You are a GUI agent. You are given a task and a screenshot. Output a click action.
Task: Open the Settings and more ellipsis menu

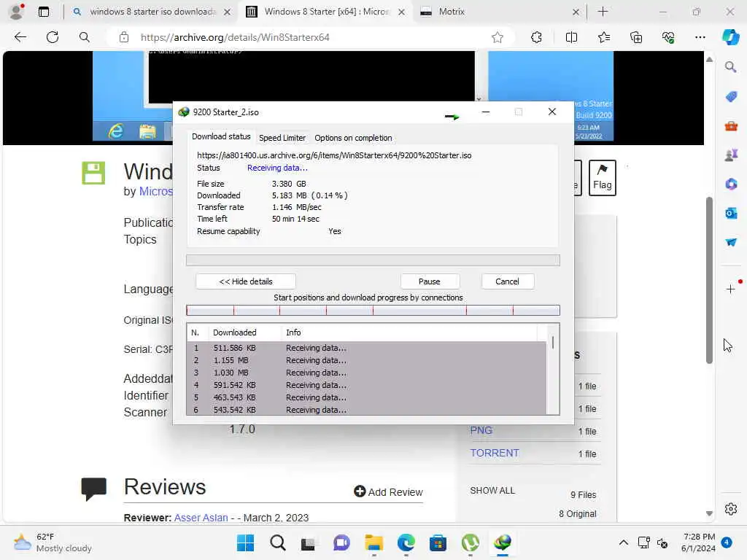pyautogui.click(x=700, y=37)
